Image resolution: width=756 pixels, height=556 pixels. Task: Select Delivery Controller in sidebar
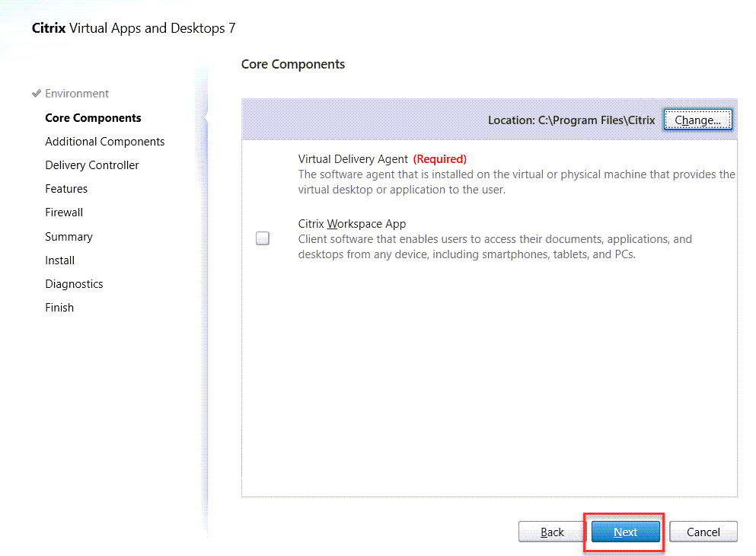pos(92,165)
